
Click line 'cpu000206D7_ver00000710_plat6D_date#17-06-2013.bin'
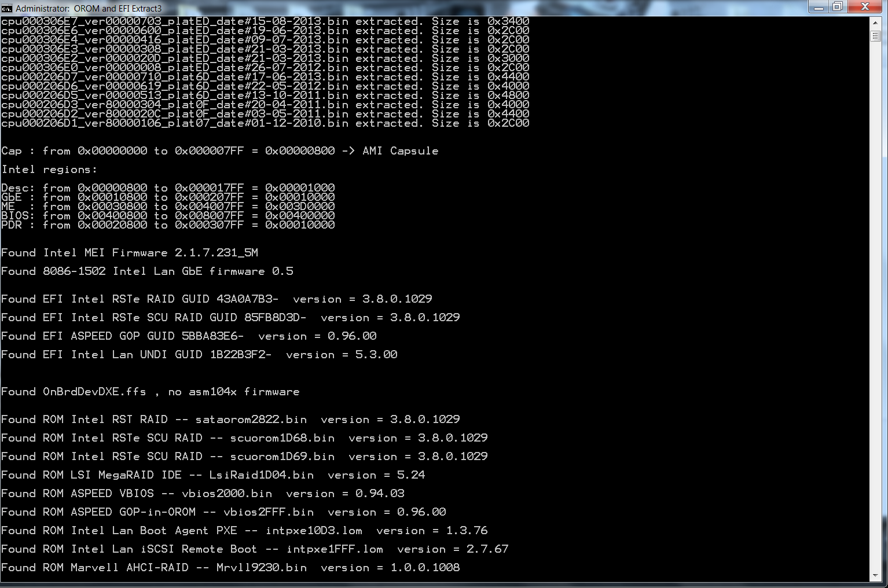click(x=265, y=77)
